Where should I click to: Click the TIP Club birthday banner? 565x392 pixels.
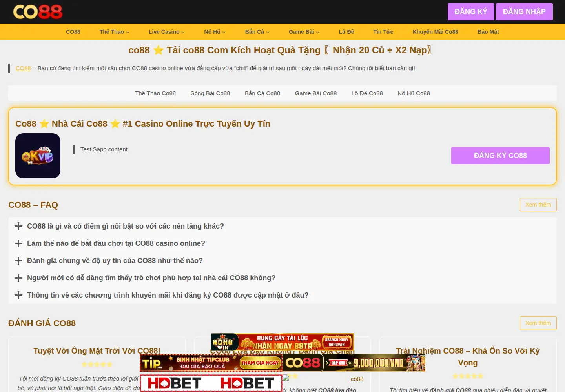click(x=211, y=363)
